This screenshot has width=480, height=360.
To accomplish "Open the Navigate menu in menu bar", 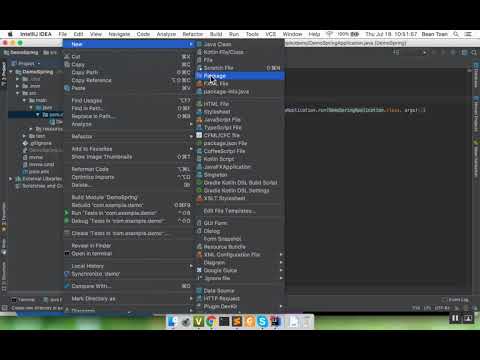I will coord(119,34).
